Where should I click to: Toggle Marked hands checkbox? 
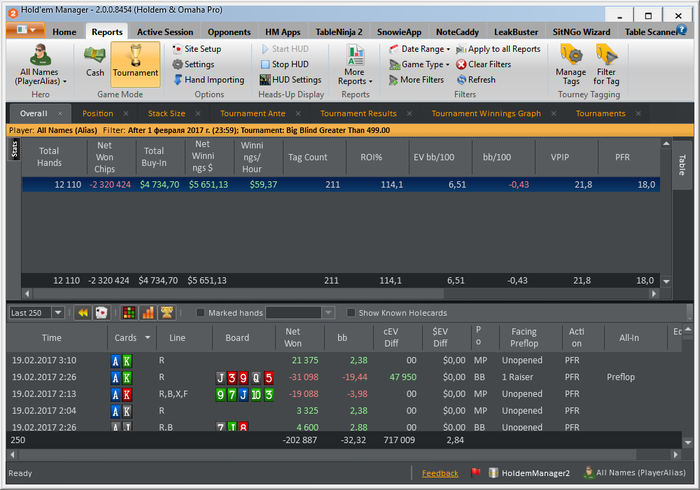tap(201, 313)
